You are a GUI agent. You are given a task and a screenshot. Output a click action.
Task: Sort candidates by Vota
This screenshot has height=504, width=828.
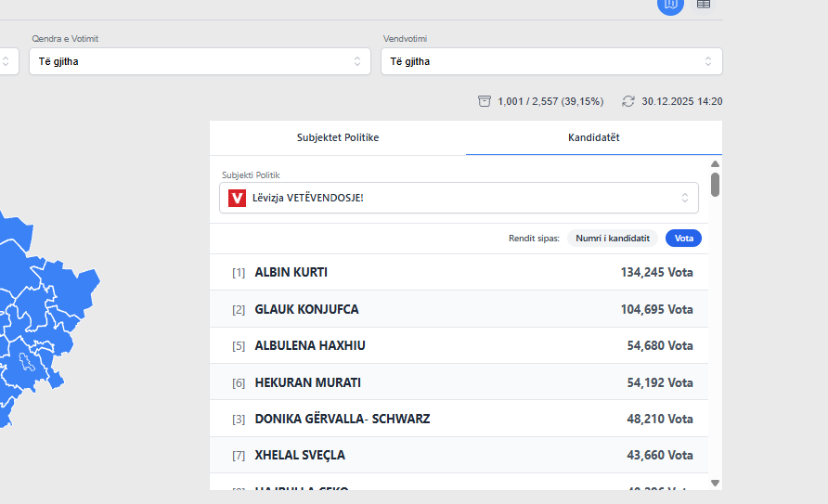[x=683, y=239]
